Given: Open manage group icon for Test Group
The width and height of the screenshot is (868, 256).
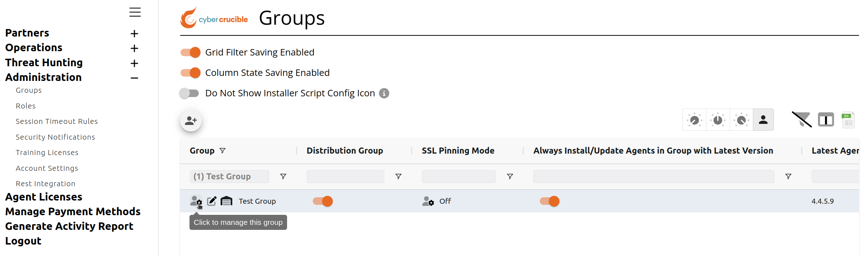Looking at the screenshot, I should (196, 201).
